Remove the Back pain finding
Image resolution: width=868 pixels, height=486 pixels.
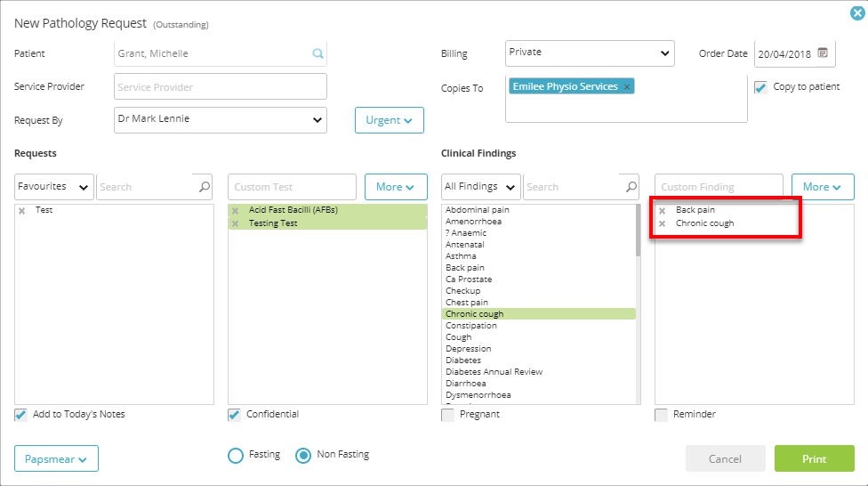662,211
